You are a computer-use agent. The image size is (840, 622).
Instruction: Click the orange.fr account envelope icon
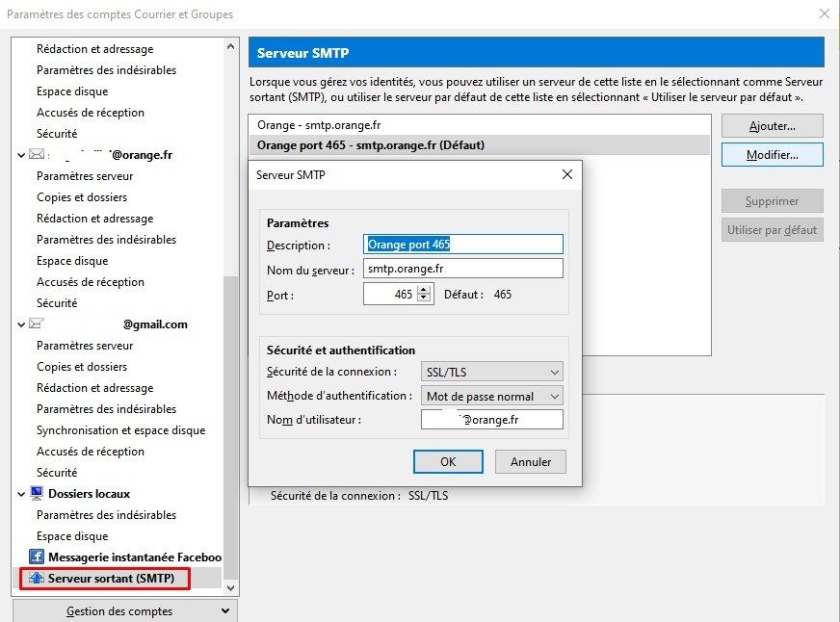(x=37, y=155)
